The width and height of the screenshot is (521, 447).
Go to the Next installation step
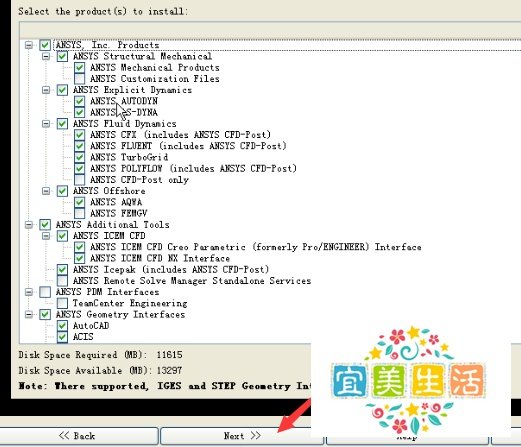pos(242,436)
